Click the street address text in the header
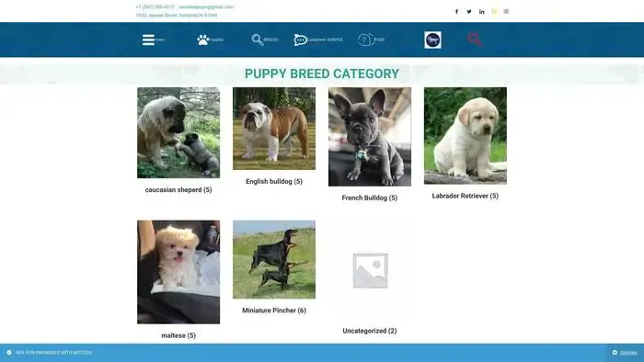 tap(177, 16)
